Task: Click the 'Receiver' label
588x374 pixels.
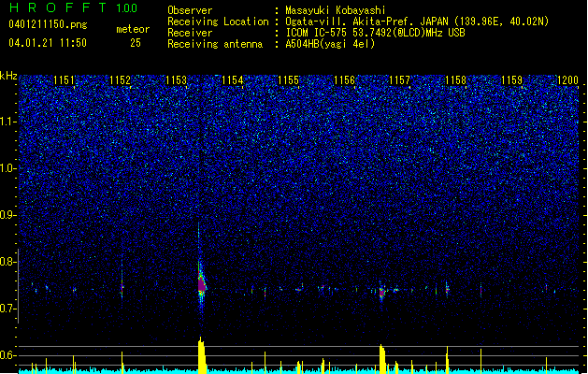Action: click(190, 33)
